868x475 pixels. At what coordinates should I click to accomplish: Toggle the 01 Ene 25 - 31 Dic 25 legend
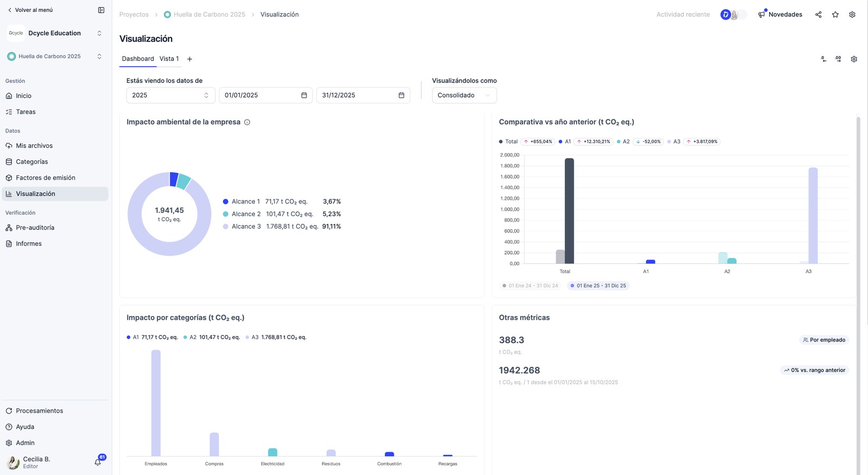pyautogui.click(x=598, y=286)
